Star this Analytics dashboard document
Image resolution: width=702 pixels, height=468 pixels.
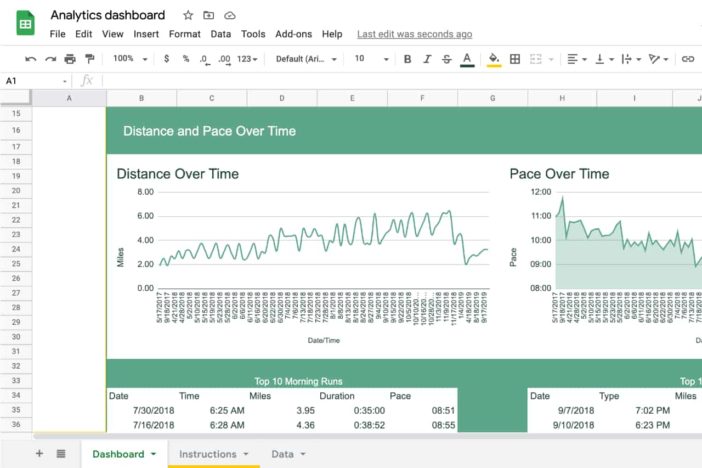pyautogui.click(x=188, y=16)
